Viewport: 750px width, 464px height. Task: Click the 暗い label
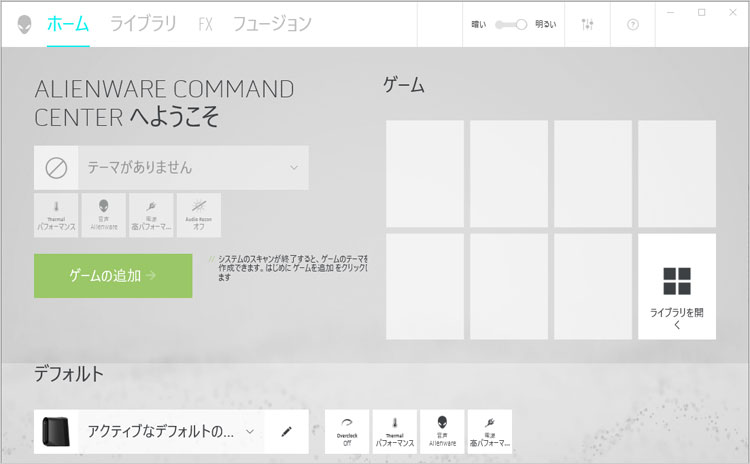click(x=478, y=24)
